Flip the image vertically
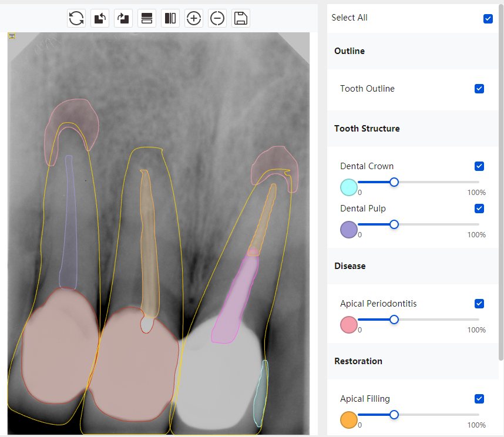 147,18
